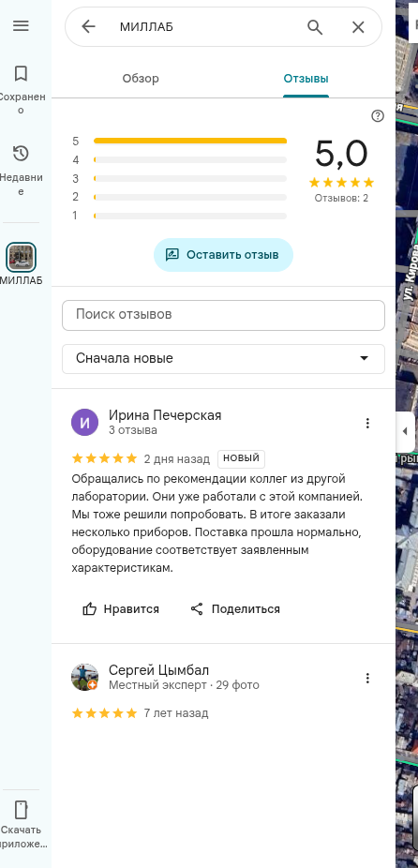Click the Оставить отзыв button
The height and width of the screenshot is (868, 418).
[223, 255]
